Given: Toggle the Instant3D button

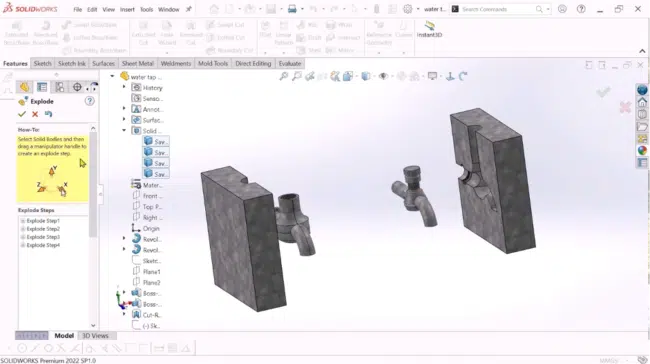Looking at the screenshot, I should (x=429, y=29).
